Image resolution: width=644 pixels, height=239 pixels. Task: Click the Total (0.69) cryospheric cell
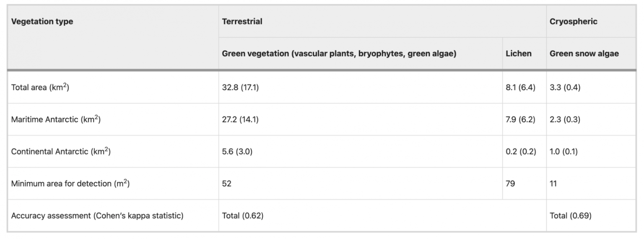click(x=591, y=216)
